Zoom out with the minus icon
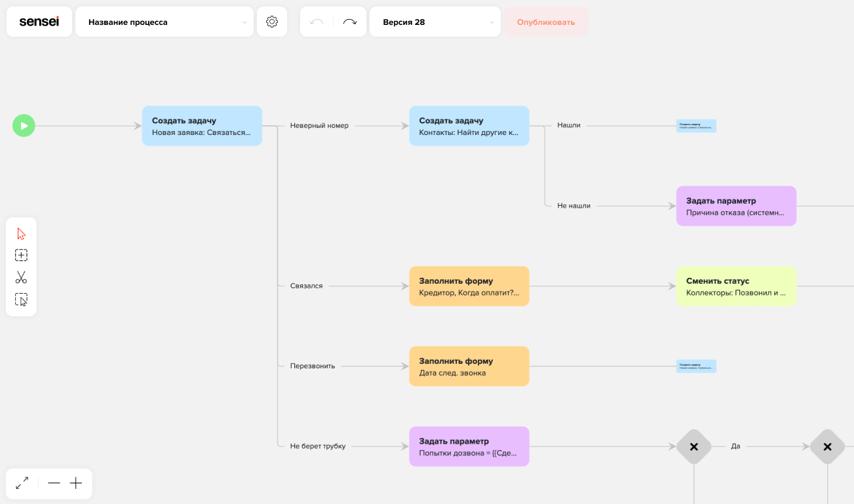 54,483
